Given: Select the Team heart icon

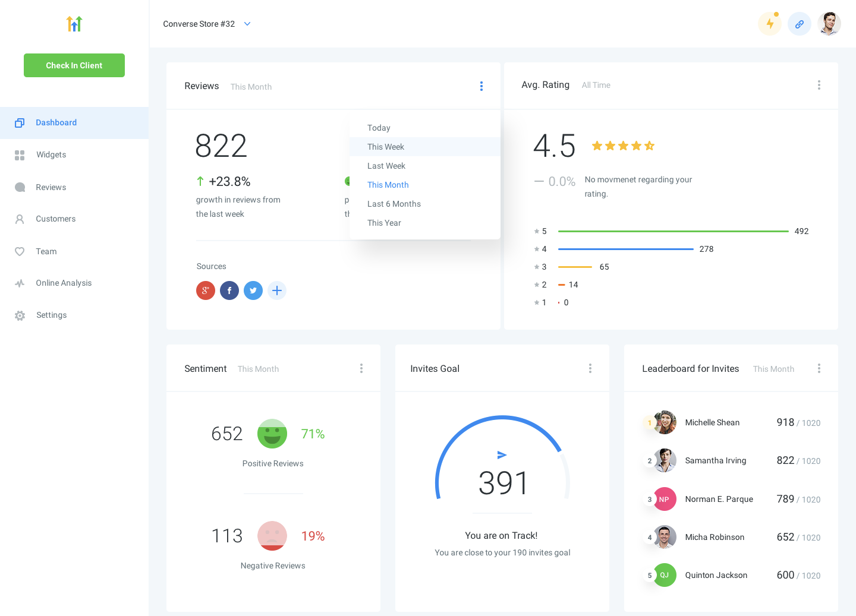Looking at the screenshot, I should 20,251.
